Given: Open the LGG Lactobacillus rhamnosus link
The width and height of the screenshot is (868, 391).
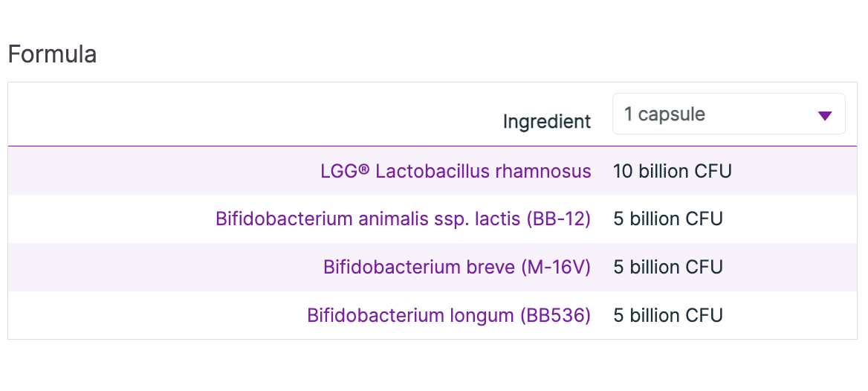Looking at the screenshot, I should point(456,172).
